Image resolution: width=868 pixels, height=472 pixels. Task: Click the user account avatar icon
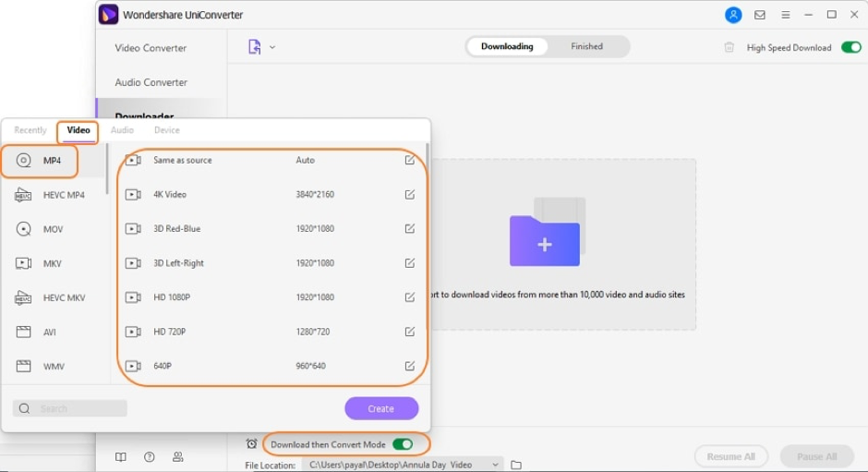pyautogui.click(x=733, y=15)
